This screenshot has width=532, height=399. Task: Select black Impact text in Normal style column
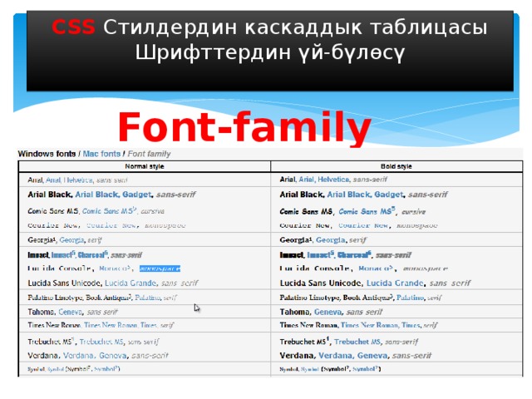[38, 255]
